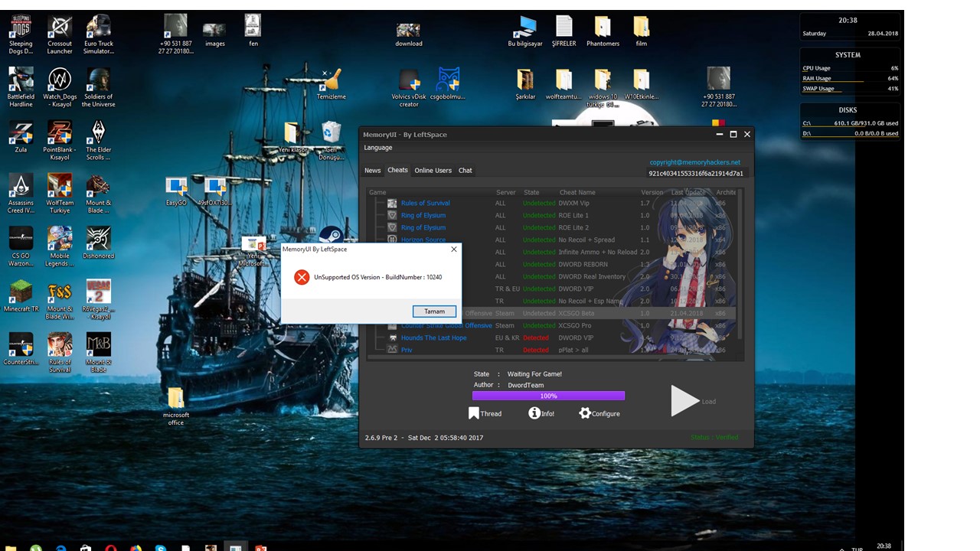Click the Hounds The Last Hope row icon
Viewport: 980px width, 551px height.
click(392, 338)
